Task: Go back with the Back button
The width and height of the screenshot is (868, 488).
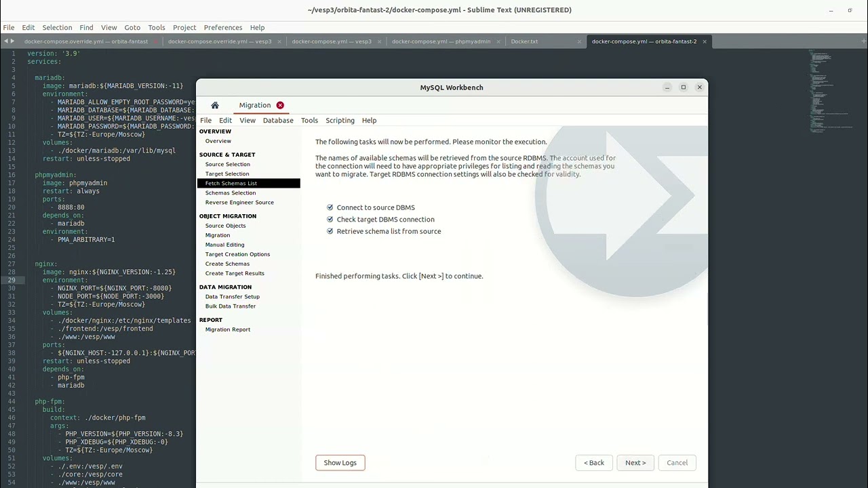Action: pos(594,463)
